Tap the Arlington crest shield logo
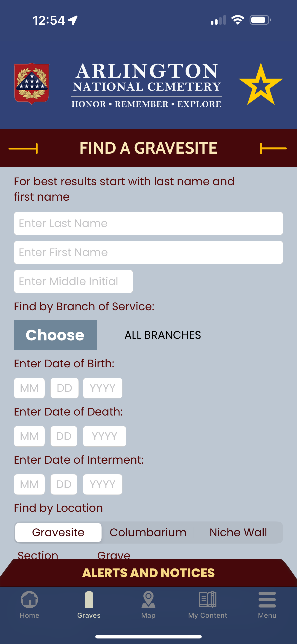Image resolution: width=297 pixels, height=644 pixels. click(x=32, y=84)
